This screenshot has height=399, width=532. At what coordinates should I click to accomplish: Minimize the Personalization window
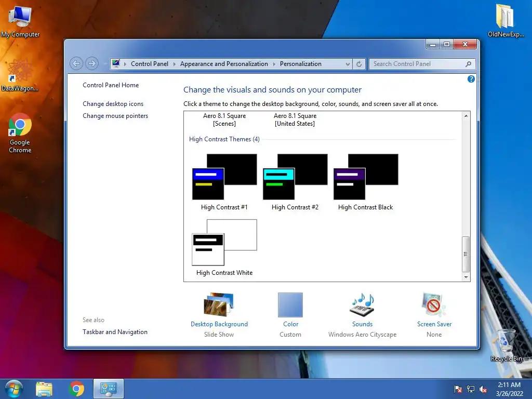click(433, 45)
